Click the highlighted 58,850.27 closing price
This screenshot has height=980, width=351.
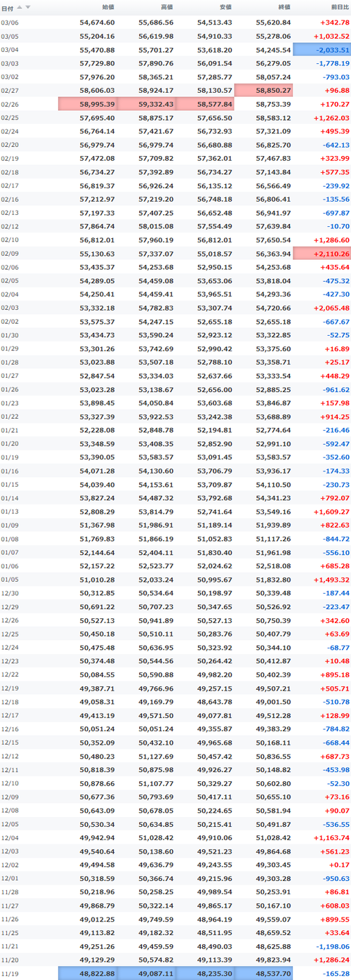pos(263,90)
